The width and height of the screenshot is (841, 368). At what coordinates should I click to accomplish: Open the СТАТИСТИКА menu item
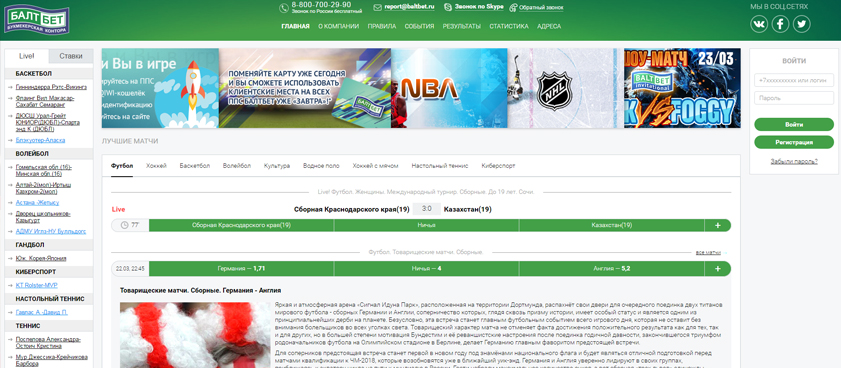tap(508, 26)
